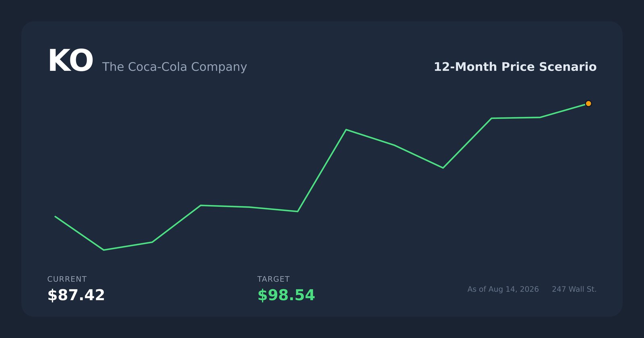The image size is (644, 338).
Task: Click the green $98.54 target price
Action: 286,295
